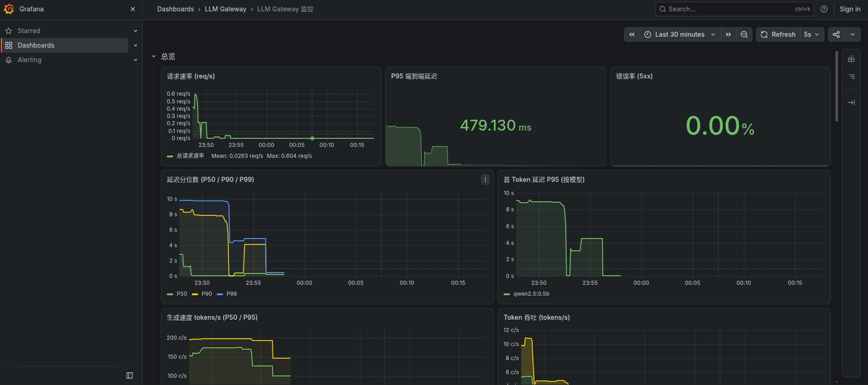Open the outline icon in right toolbar
The width and height of the screenshot is (868, 385).
(851, 77)
